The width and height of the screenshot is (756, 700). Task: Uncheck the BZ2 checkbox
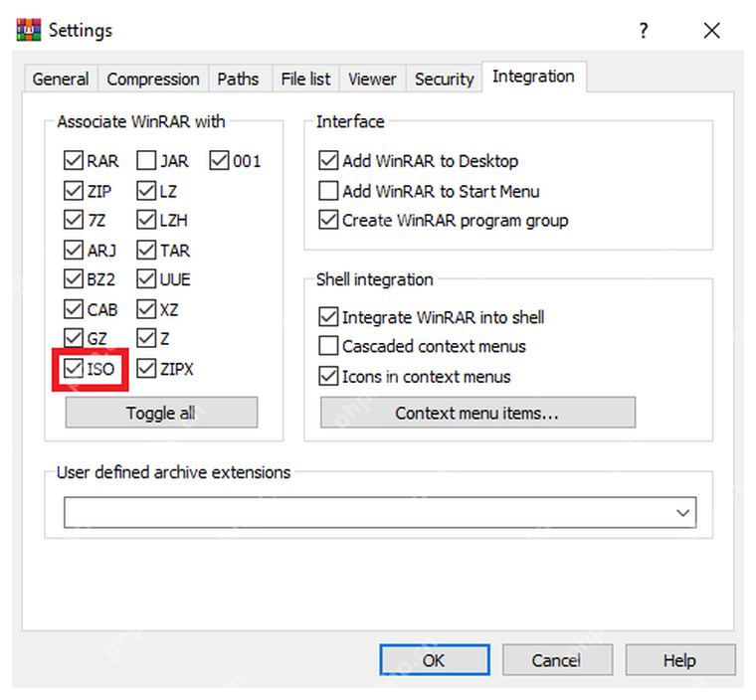pyautogui.click(x=74, y=278)
